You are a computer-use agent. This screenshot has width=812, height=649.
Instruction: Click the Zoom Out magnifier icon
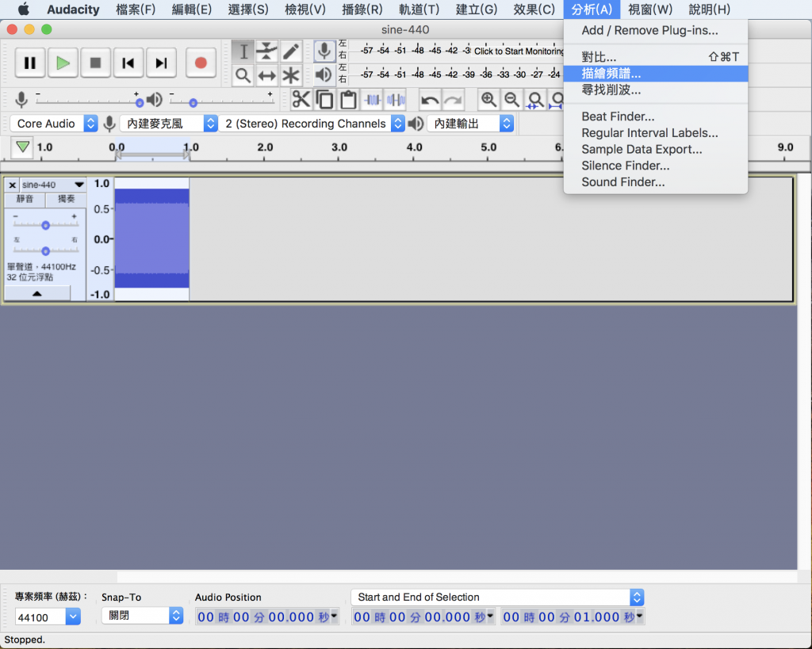click(512, 99)
